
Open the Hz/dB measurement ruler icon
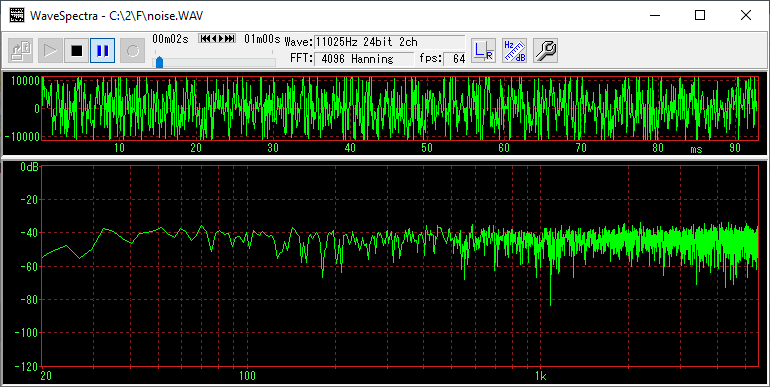point(515,51)
